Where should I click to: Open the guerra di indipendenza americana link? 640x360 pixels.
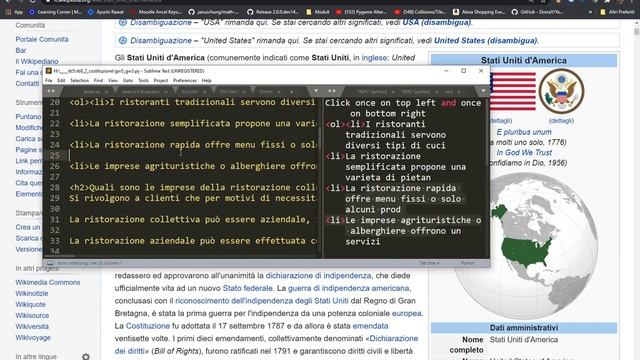click(349, 288)
